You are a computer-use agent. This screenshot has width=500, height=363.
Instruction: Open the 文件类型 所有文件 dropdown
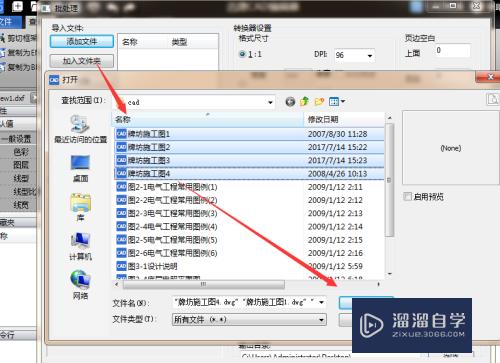coord(249,319)
